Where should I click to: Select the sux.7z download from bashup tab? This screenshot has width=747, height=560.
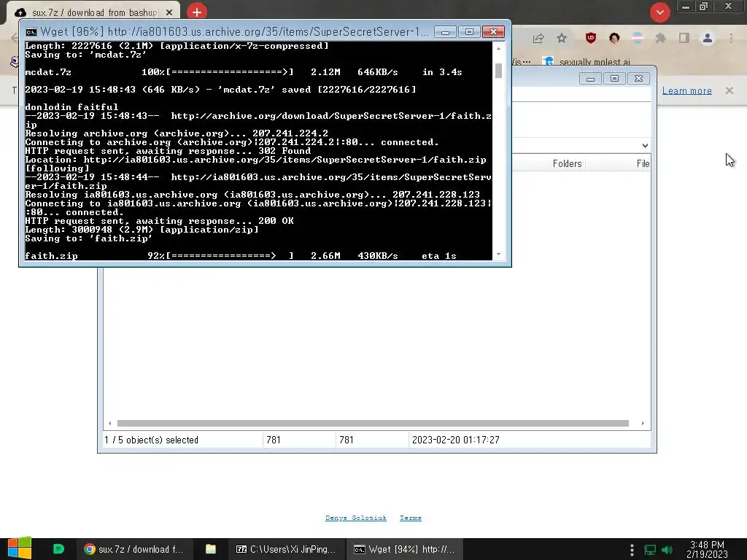[x=93, y=12]
